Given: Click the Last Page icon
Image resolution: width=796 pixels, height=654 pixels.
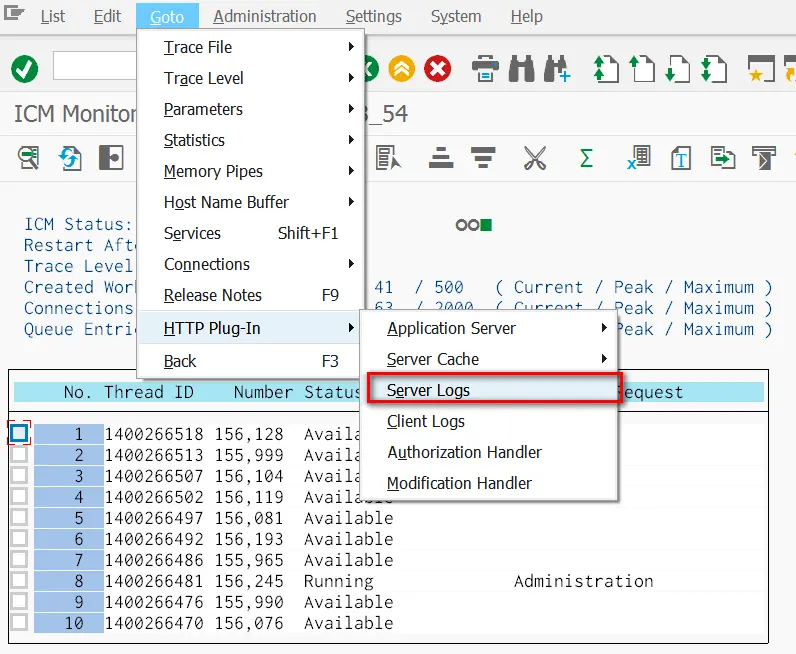Looking at the screenshot, I should point(714,69).
